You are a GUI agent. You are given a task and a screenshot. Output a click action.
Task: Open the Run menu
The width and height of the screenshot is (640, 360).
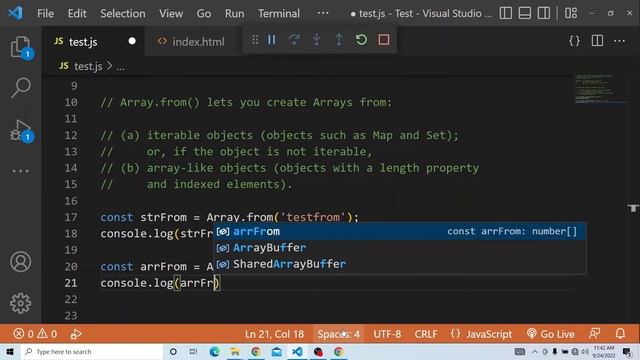click(234, 13)
